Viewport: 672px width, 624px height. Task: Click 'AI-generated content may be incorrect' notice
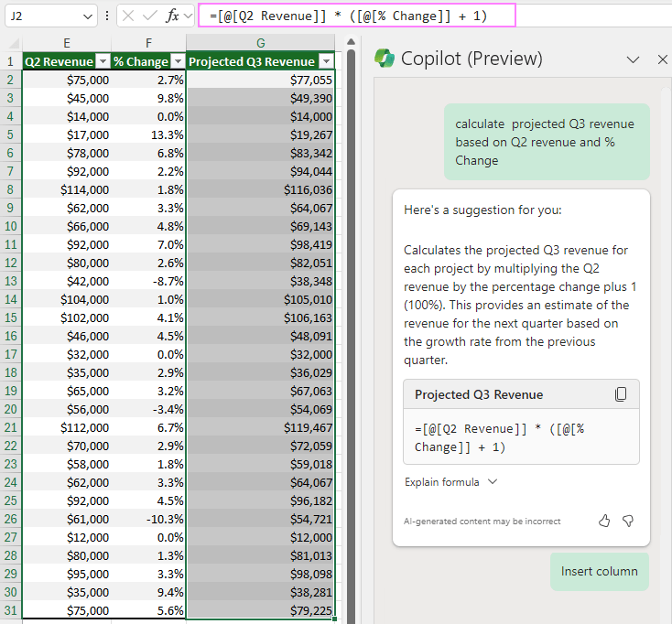(482, 522)
